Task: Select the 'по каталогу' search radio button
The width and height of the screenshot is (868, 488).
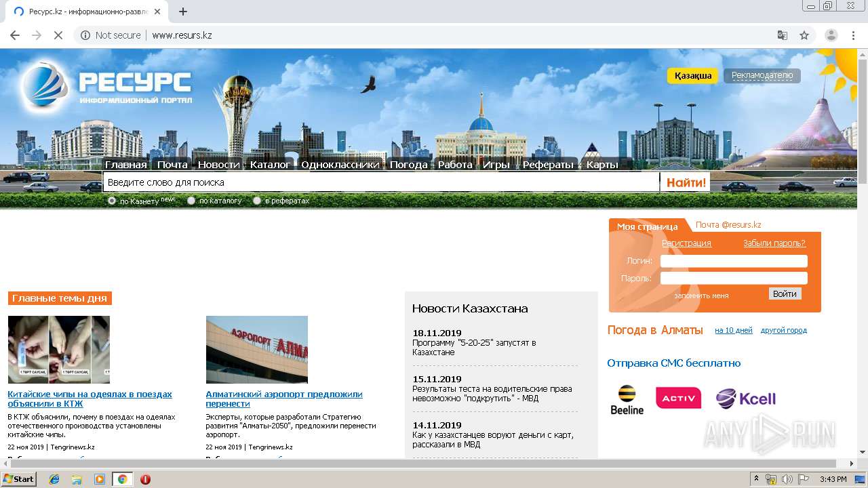Action: 191,201
